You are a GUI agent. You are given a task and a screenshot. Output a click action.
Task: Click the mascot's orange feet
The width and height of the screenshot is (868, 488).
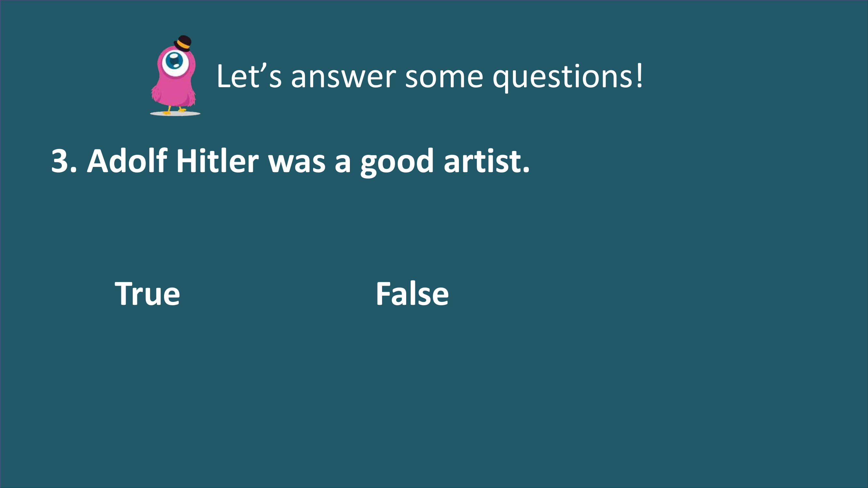coord(174,111)
